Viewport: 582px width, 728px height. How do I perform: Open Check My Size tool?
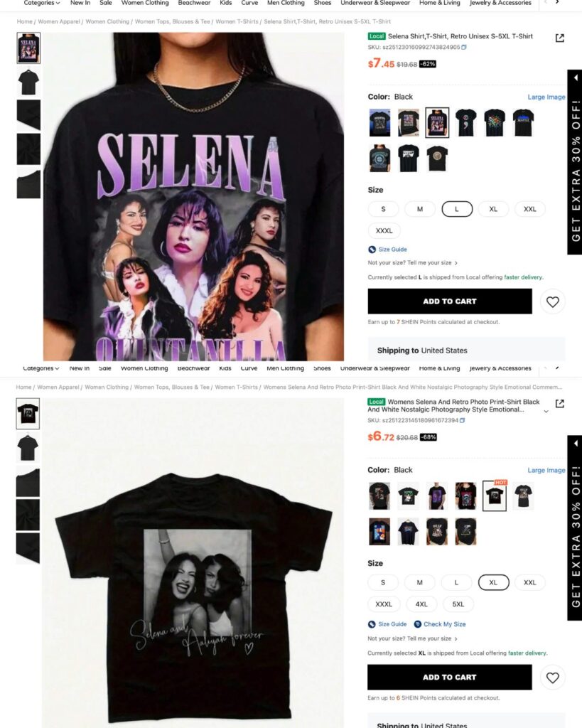(x=439, y=624)
